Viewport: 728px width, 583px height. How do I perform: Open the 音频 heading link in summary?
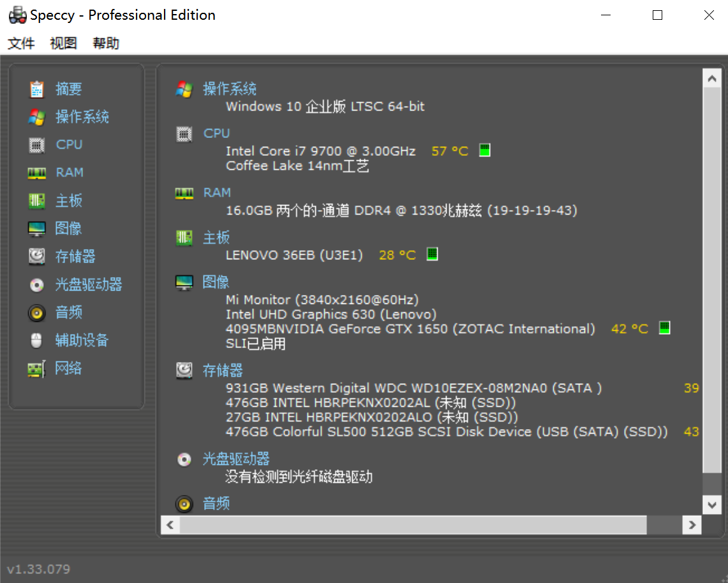[216, 503]
